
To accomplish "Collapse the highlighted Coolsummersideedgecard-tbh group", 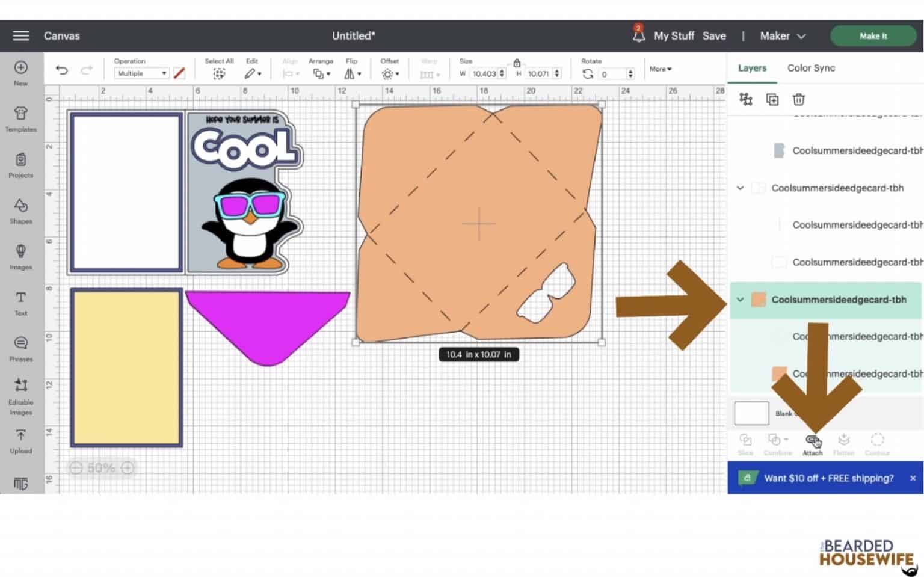I will tap(740, 300).
